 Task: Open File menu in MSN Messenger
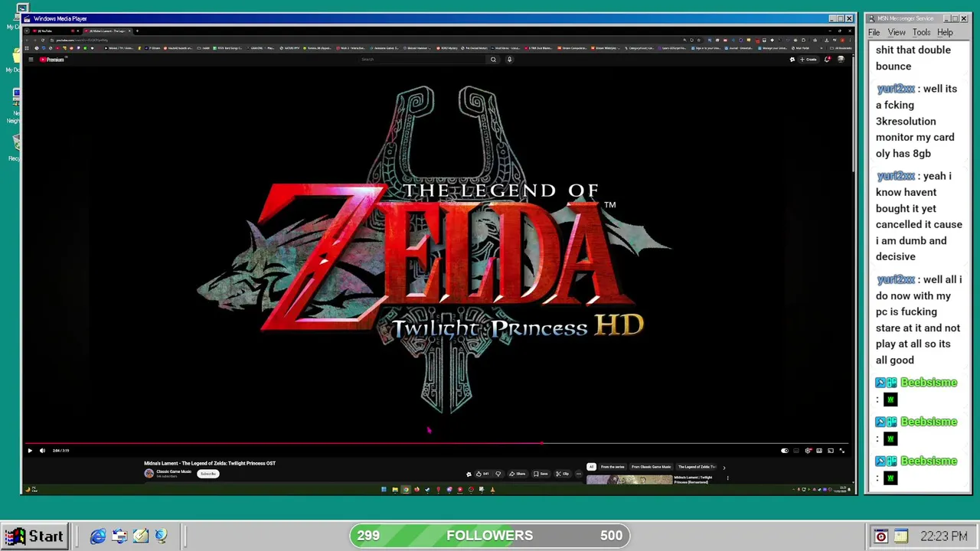874,33
